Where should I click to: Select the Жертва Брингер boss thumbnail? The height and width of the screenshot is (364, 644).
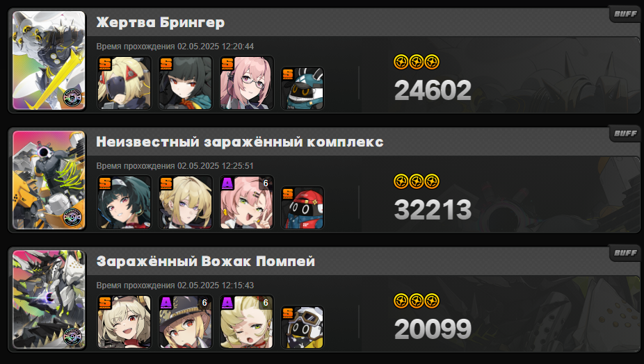49,60
